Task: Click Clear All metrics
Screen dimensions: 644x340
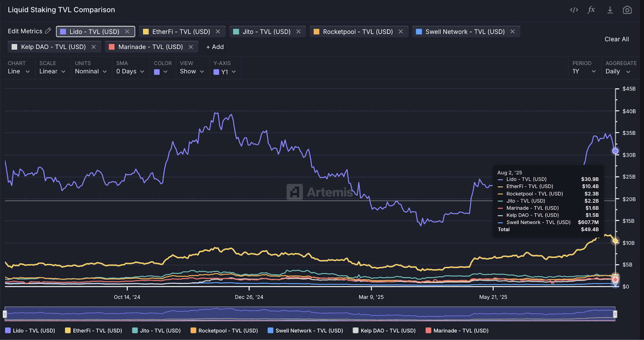Action: [617, 39]
